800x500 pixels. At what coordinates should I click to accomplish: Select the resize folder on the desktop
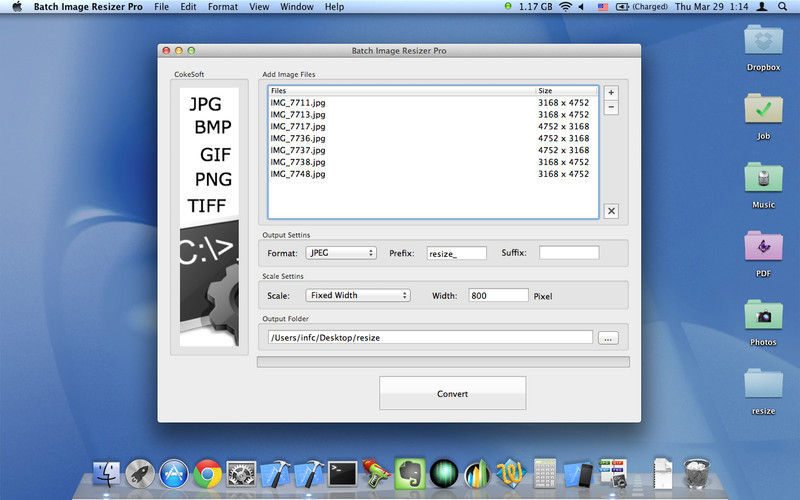pos(763,391)
